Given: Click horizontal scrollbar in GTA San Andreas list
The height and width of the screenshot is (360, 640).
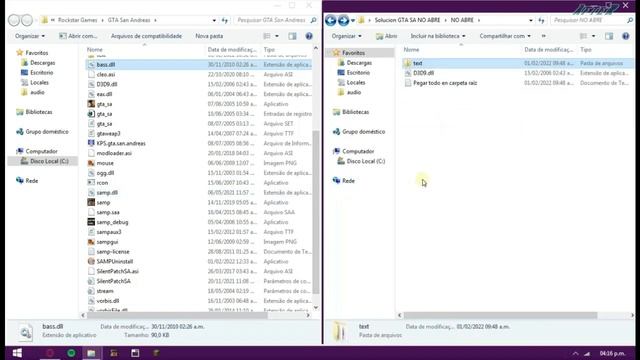Looking at the screenshot, I should click(x=176, y=315).
